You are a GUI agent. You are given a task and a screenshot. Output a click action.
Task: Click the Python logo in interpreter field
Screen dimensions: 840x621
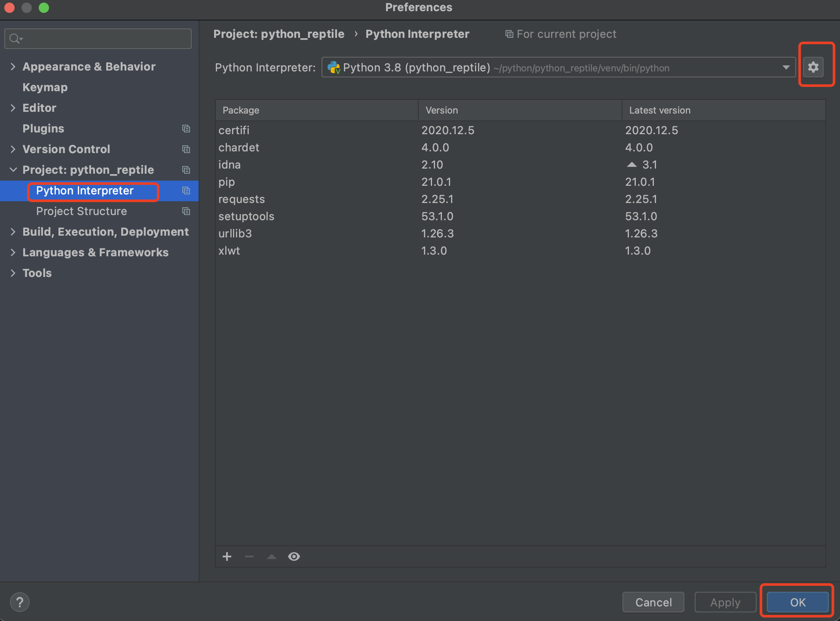point(334,68)
